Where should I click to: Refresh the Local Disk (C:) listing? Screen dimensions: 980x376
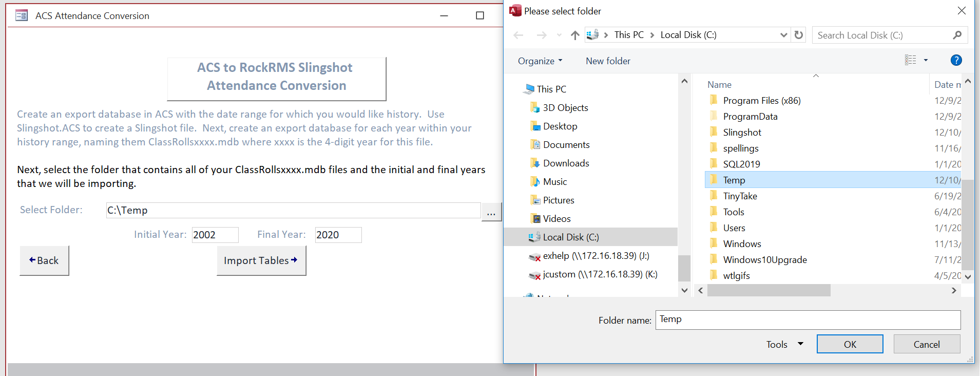click(798, 35)
